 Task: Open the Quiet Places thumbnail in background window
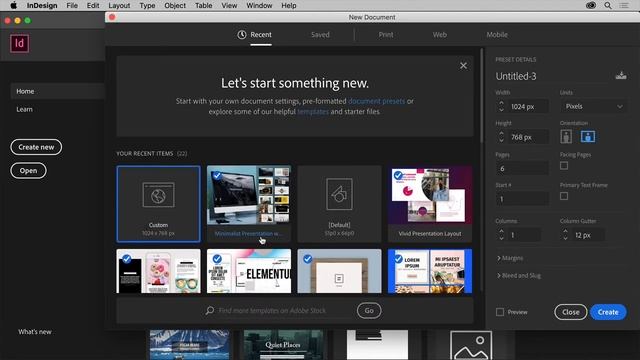(283, 345)
